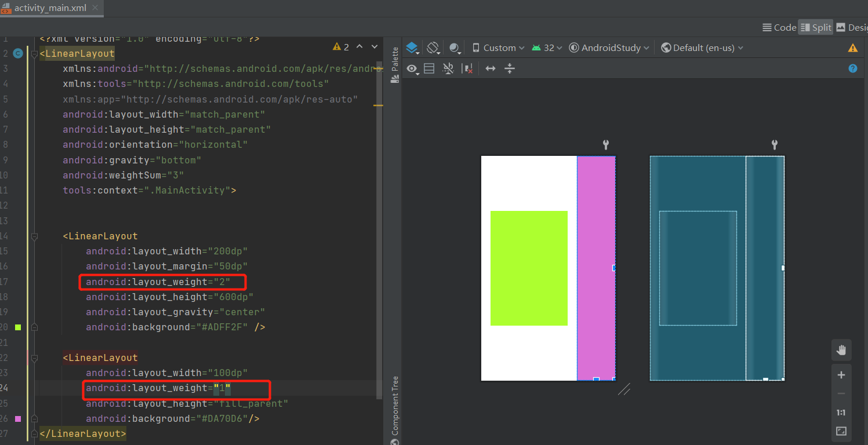Click the class C gutter icon on line 2
868x445 pixels.
pos(18,53)
